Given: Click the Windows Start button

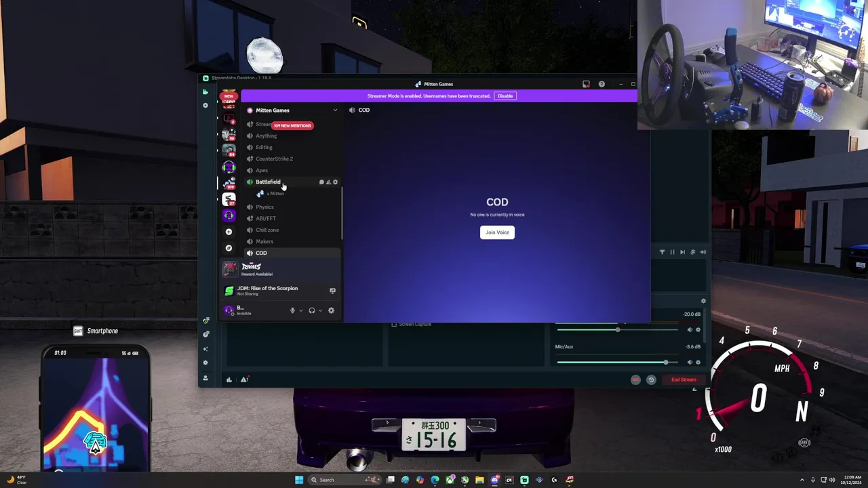Looking at the screenshot, I should (299, 480).
